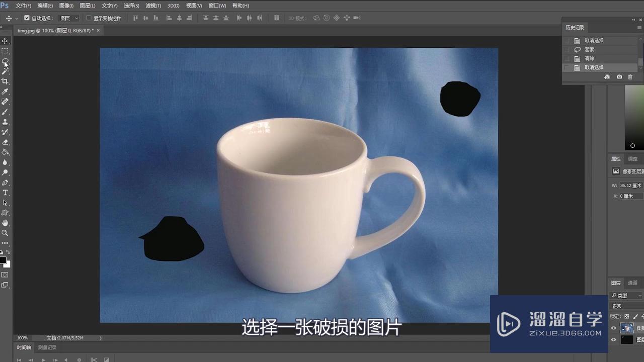Toggle Quick Mask mode
The image size is (644, 362).
(x=5, y=275)
